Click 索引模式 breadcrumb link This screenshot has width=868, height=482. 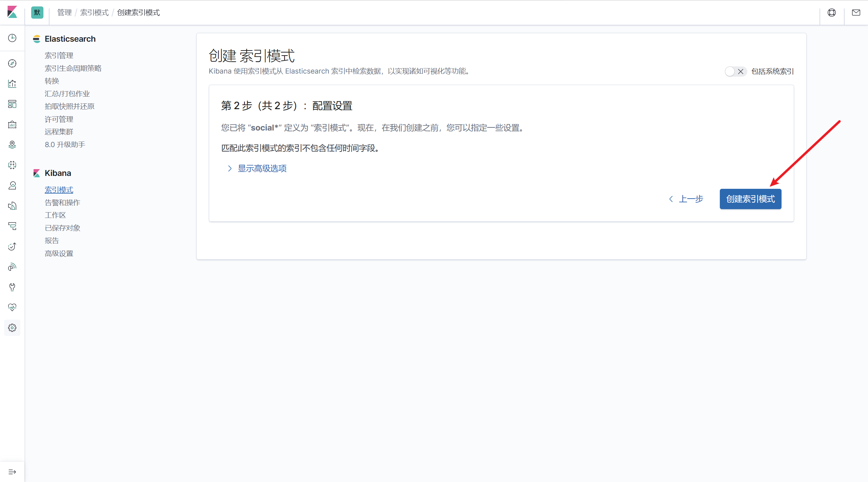tap(94, 13)
